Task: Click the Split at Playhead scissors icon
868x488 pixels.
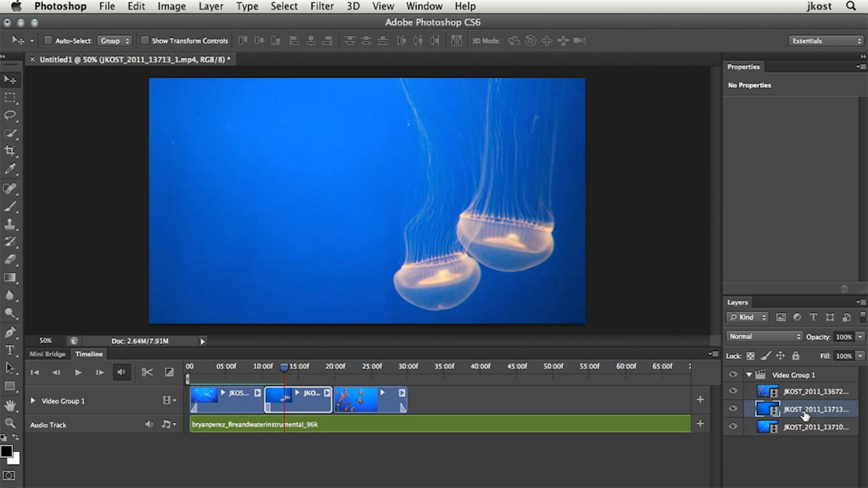Action: click(x=147, y=372)
